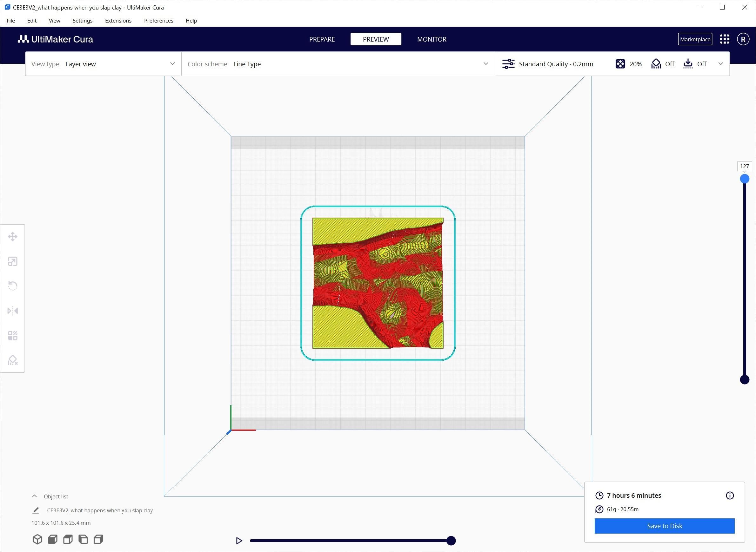The width and height of the screenshot is (756, 552).
Task: Expand the print settings panel chevron
Action: click(x=720, y=64)
